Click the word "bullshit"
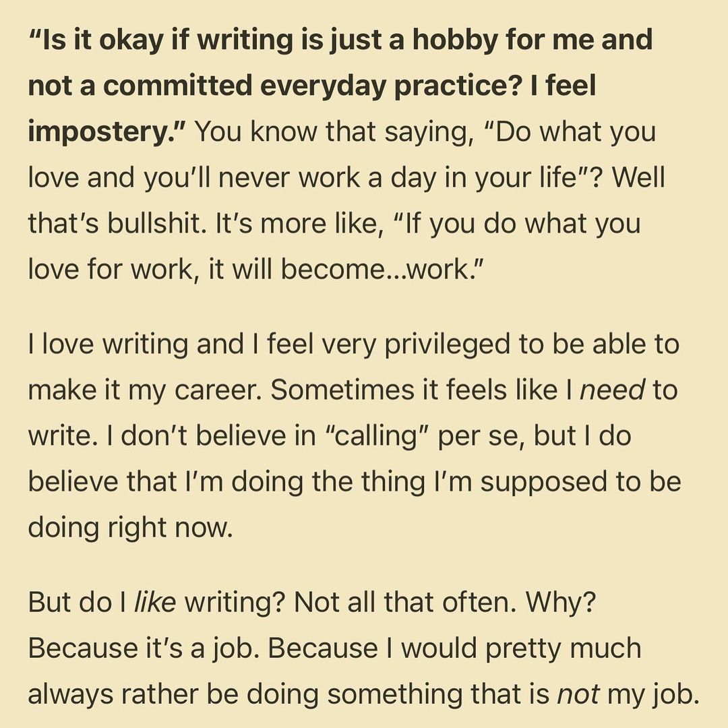Image resolution: width=728 pixels, height=728 pixels. [136, 224]
